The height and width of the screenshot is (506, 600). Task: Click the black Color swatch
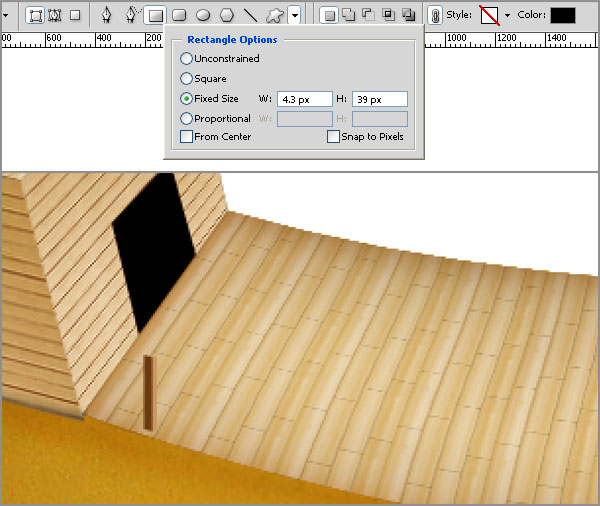(x=563, y=15)
